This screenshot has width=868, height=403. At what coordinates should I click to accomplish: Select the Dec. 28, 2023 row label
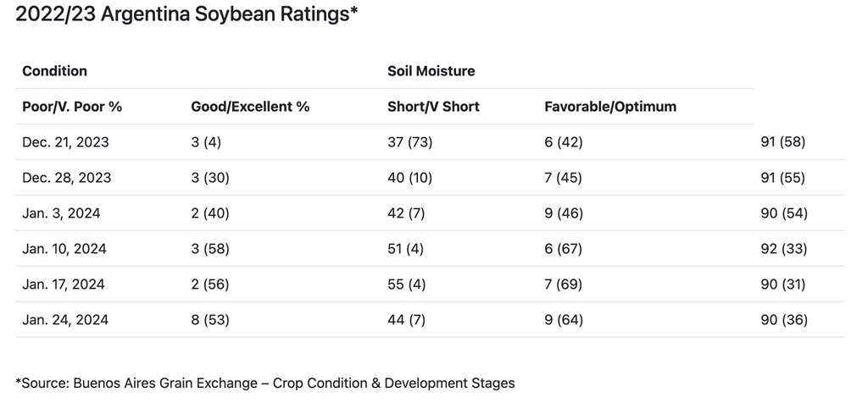[66, 178]
